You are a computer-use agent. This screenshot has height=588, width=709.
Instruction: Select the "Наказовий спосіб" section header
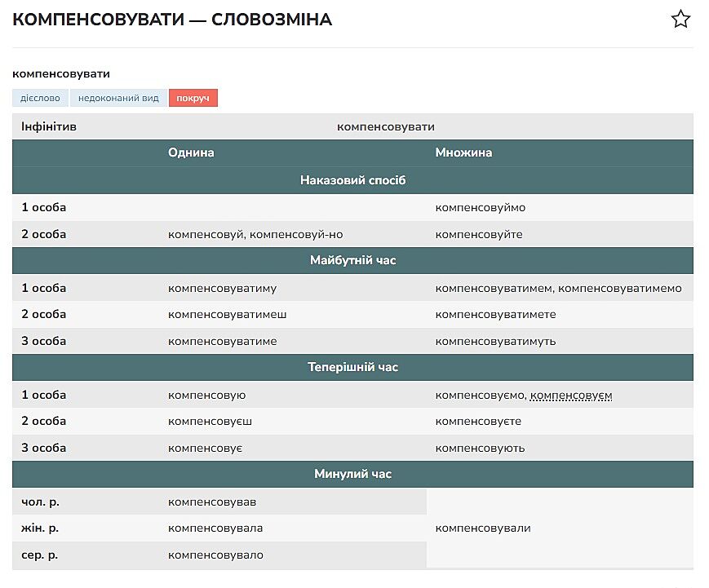coord(352,180)
